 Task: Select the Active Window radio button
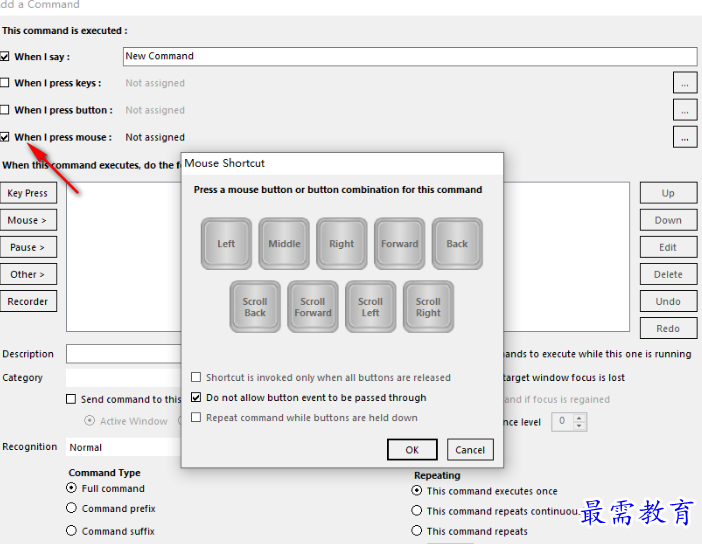(90, 421)
